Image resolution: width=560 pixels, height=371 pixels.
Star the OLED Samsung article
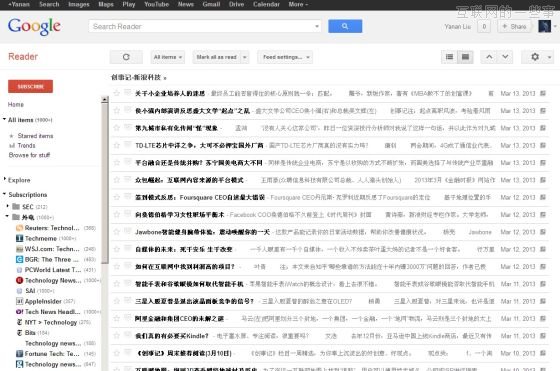[x=116, y=301]
